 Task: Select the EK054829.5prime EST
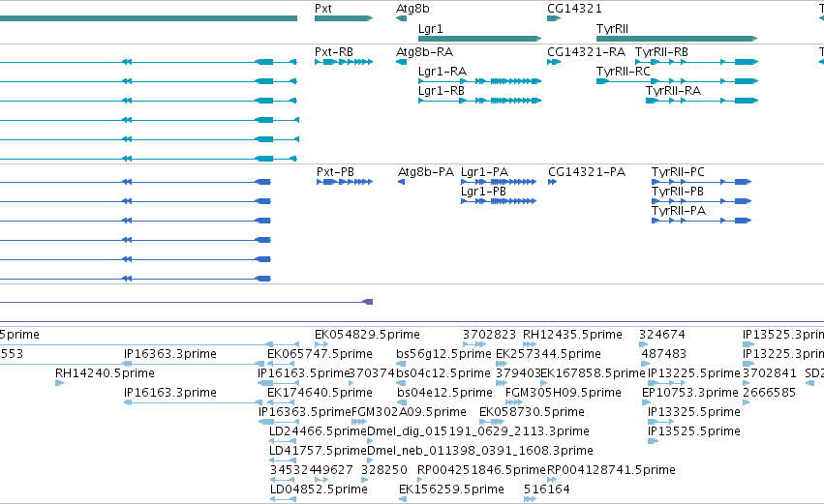[x=367, y=335]
